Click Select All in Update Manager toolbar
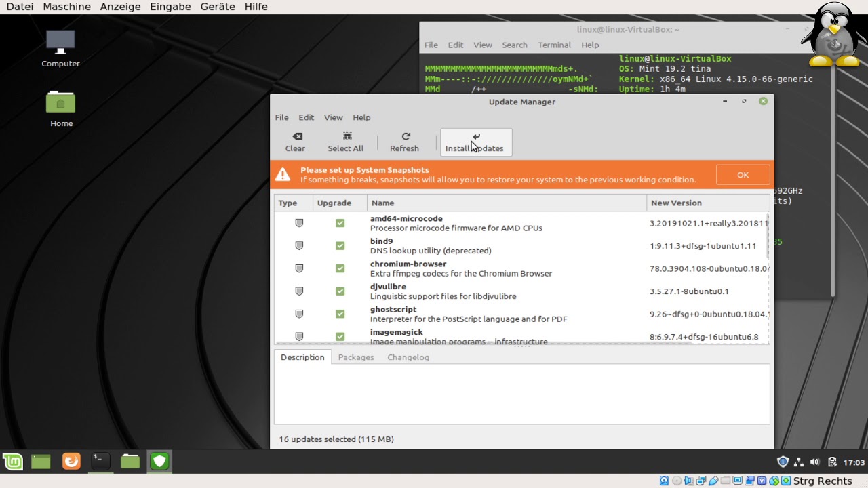 346,142
